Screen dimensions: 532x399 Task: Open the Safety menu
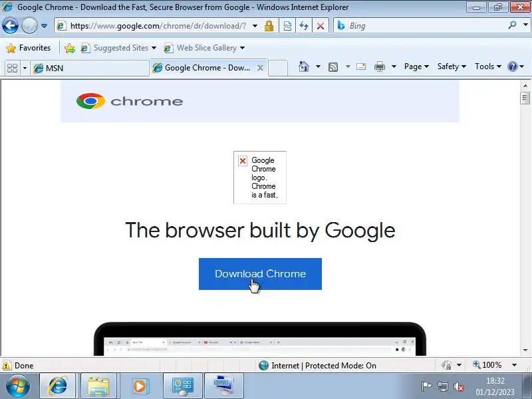coord(452,66)
